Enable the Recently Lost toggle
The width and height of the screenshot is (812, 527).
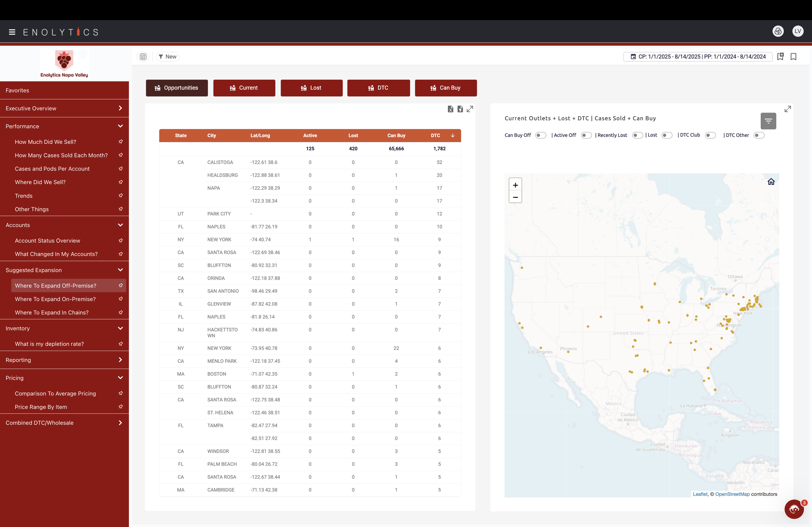(x=637, y=135)
